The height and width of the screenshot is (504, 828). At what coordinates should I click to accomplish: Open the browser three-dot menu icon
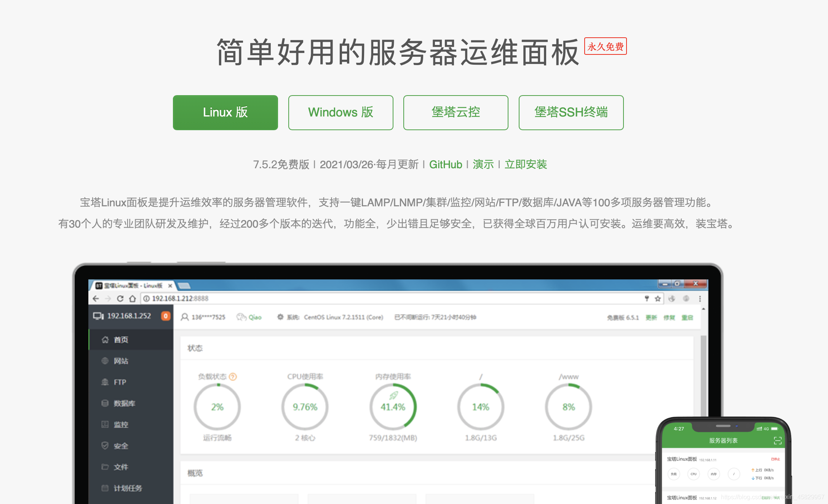coord(700,298)
